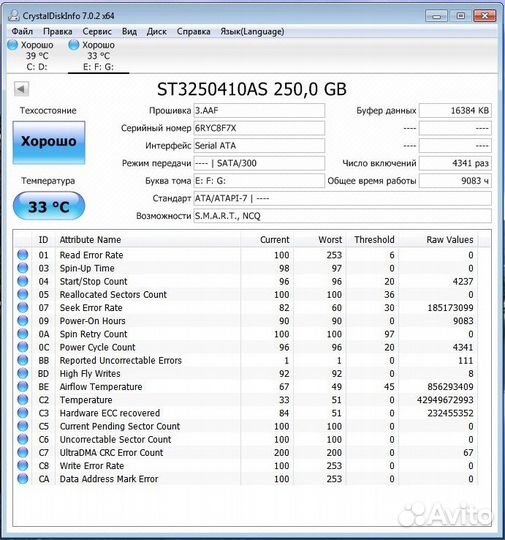This screenshot has width=505, height=540.
Task: Click the status orb beside the C: D: disk
Action: pos(12,45)
